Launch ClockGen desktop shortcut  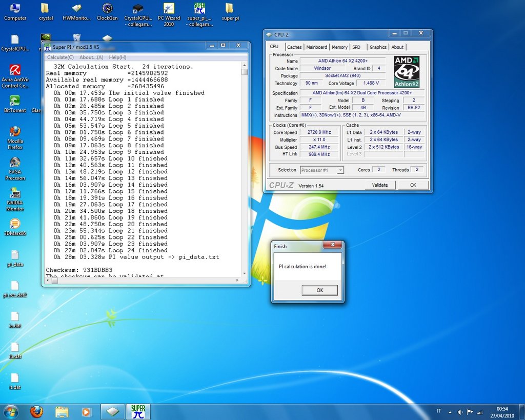tap(107, 12)
